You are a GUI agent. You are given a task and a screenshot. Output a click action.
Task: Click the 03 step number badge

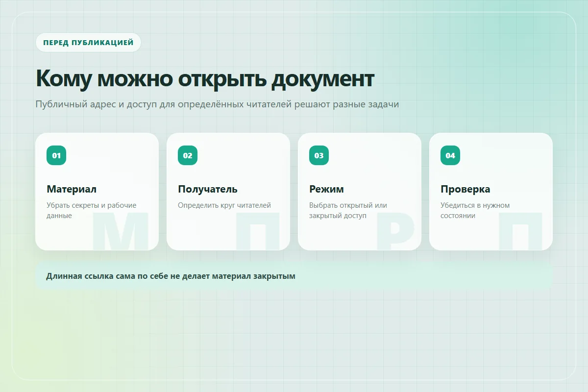pyautogui.click(x=319, y=155)
